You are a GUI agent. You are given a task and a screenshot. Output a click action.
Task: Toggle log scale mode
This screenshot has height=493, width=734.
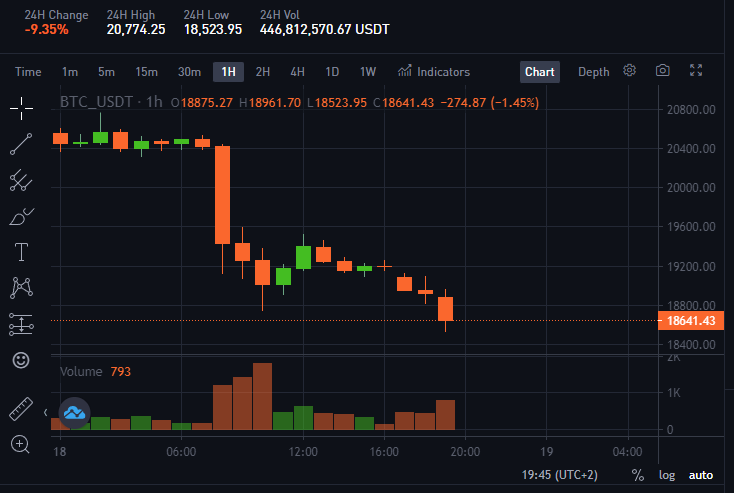tap(667, 475)
